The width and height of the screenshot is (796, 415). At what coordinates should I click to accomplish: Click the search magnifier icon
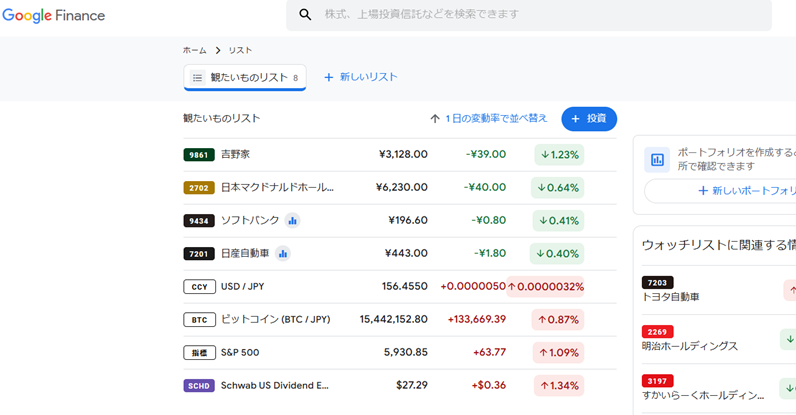[306, 15]
